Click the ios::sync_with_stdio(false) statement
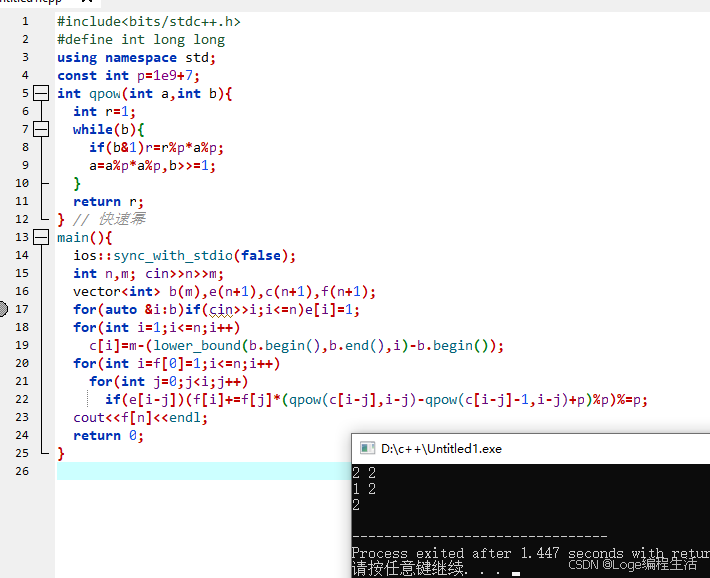Screen dimensions: 710x578 185,255
